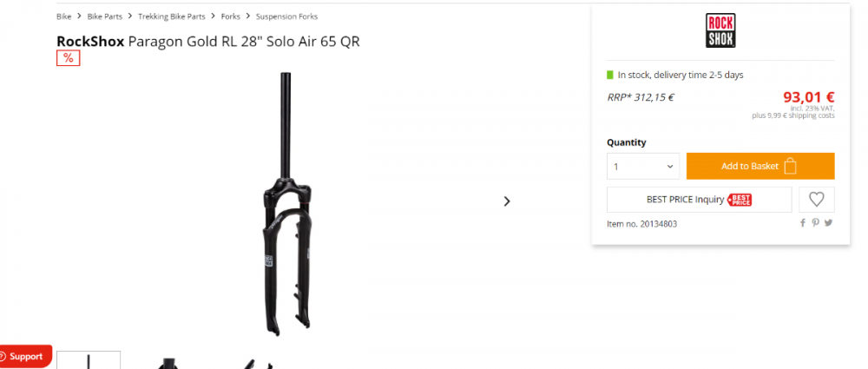Open Suspension Forks breadcrumb

pyautogui.click(x=287, y=16)
